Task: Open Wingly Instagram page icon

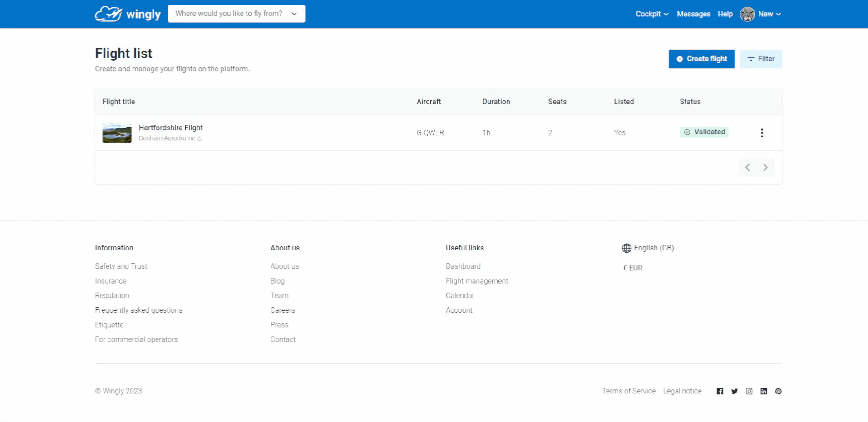Action: (x=749, y=391)
